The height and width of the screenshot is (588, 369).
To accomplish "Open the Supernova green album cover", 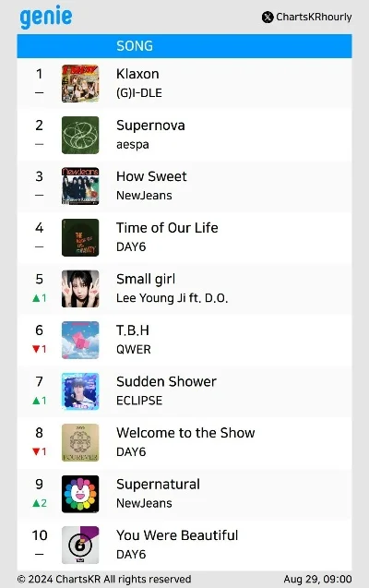I will 80,135.
